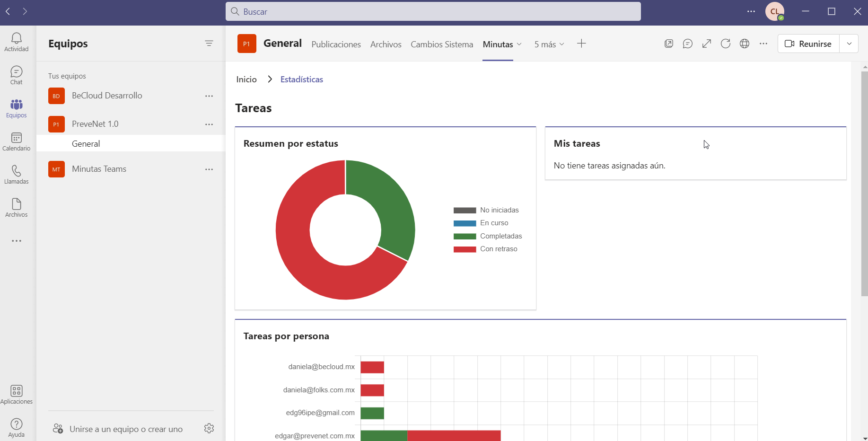Open more options for BeCloud Desarrollo
Image resolution: width=868 pixels, height=441 pixels.
209,96
